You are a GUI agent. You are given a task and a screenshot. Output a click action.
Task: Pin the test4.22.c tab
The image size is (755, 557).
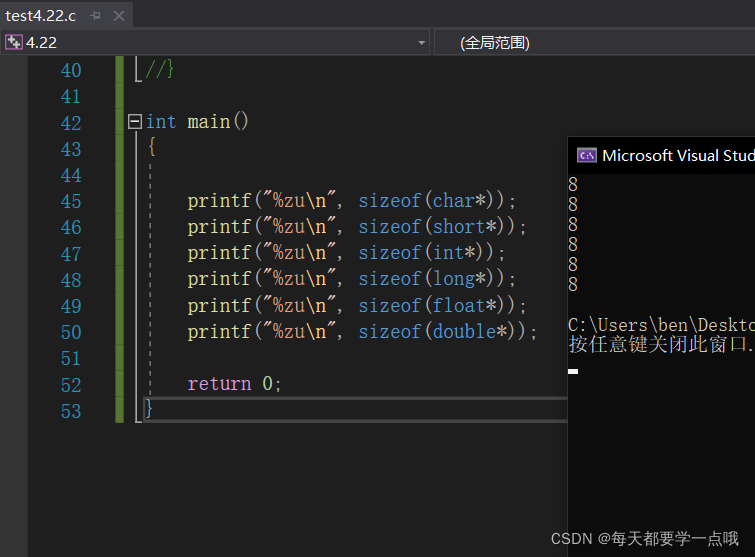click(95, 16)
